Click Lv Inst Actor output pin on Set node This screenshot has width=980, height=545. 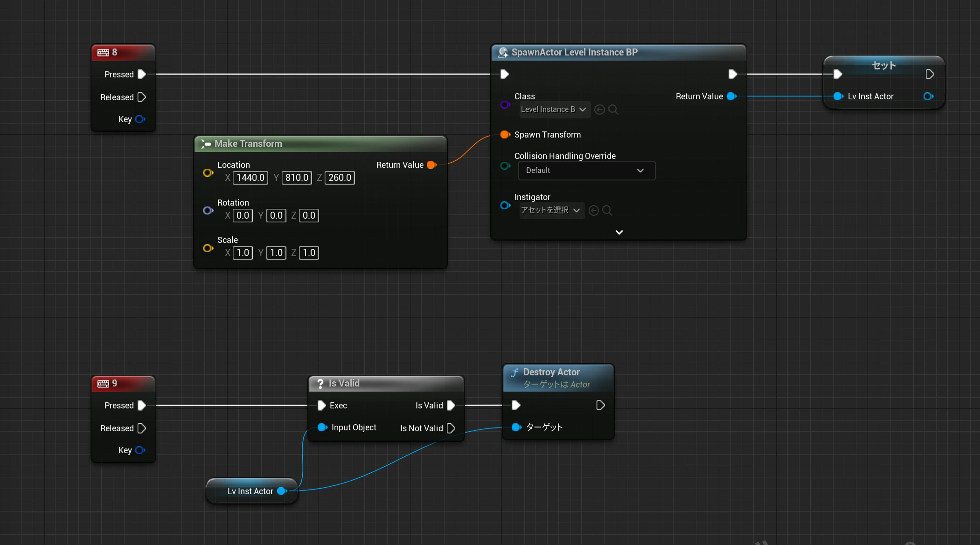929,96
